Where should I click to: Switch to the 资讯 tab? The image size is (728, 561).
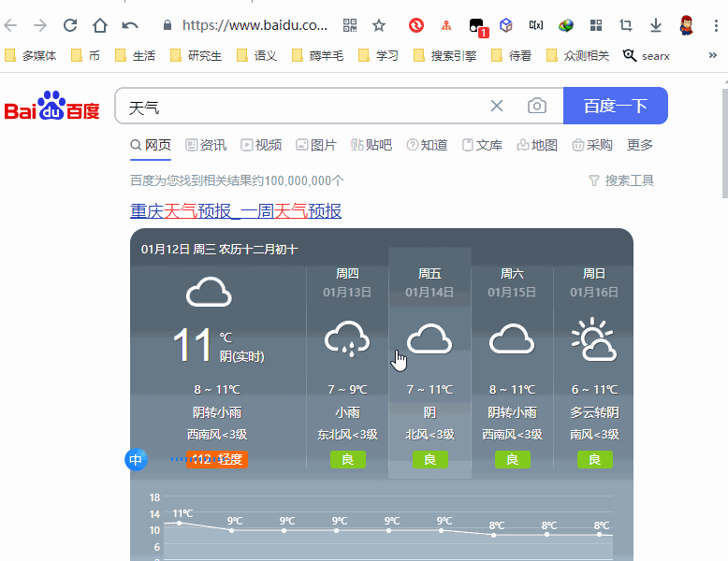click(206, 145)
